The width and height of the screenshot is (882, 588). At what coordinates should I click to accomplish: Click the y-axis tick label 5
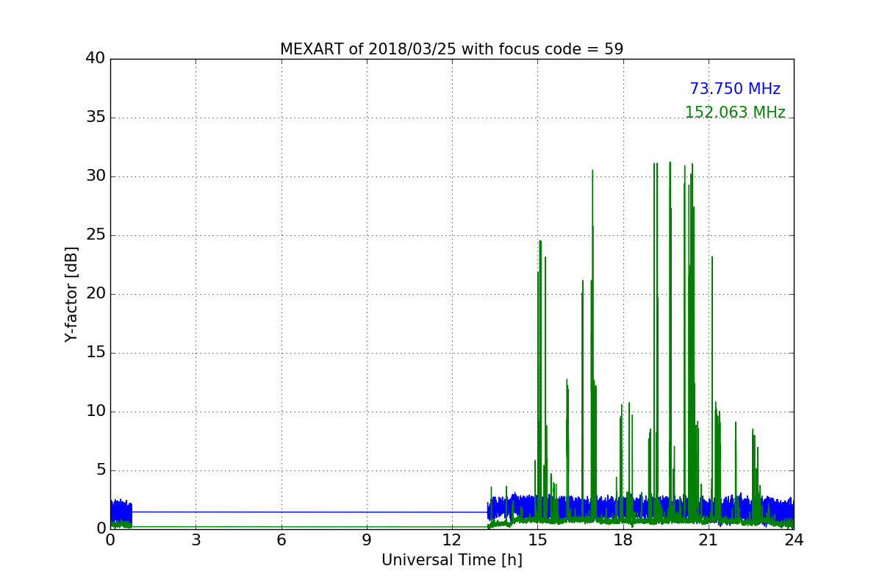point(100,470)
